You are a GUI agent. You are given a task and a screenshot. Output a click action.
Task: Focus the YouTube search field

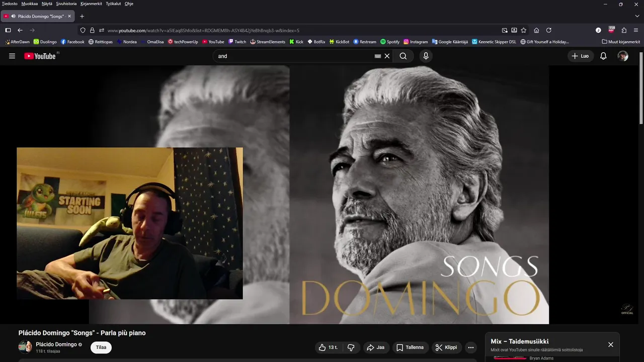[294, 56]
